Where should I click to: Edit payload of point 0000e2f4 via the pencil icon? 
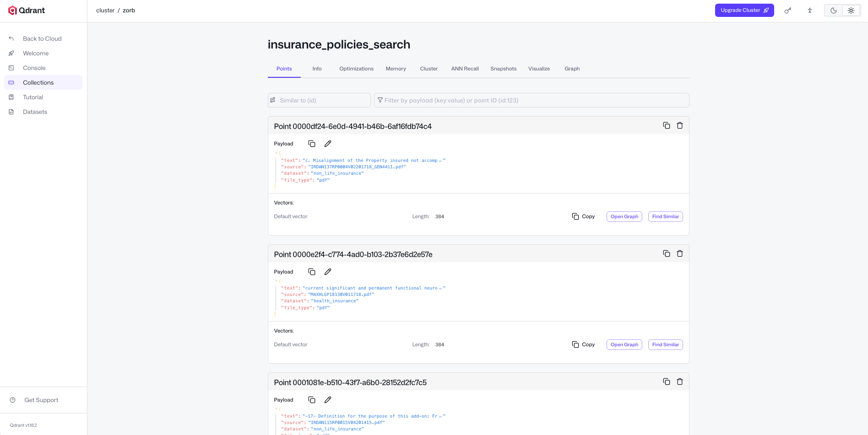(328, 272)
